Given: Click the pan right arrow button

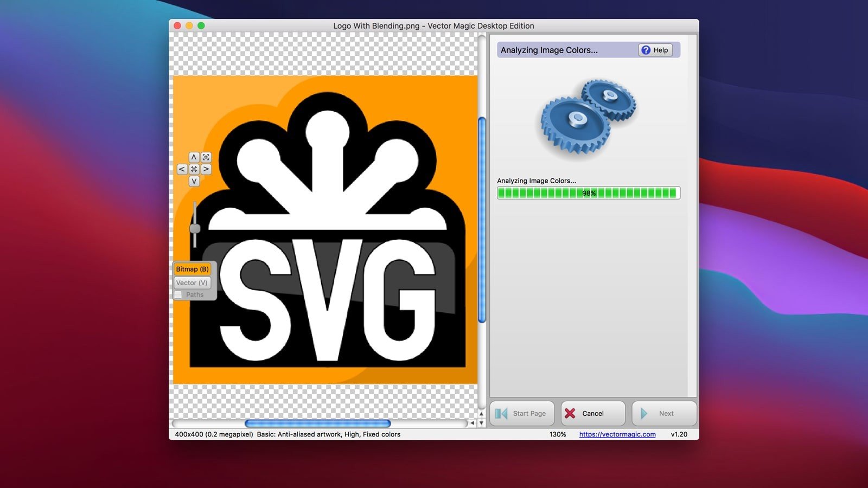Looking at the screenshot, I should (206, 169).
